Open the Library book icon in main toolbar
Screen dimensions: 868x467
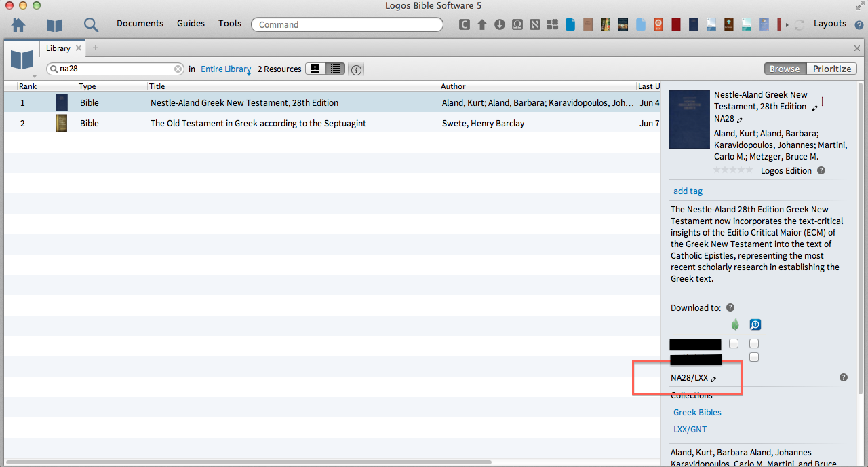click(54, 25)
